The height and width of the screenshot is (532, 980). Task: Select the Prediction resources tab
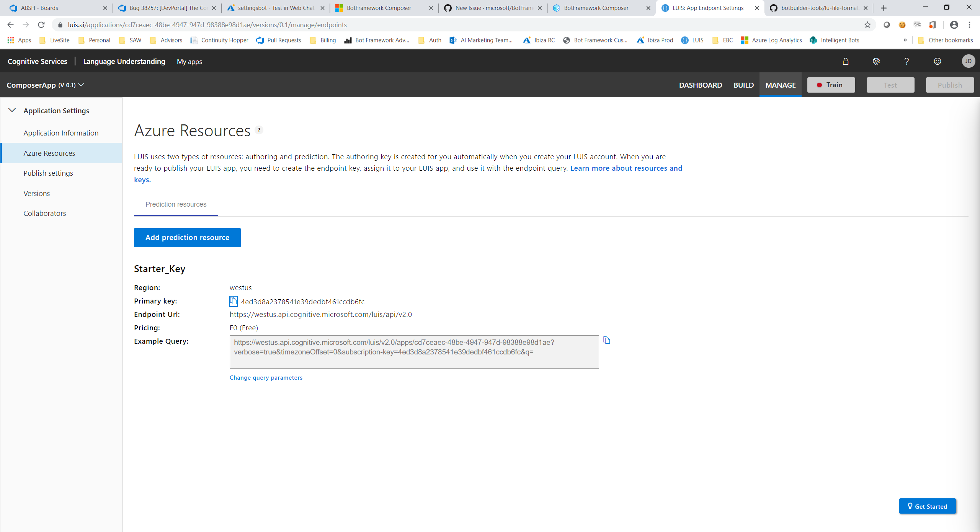[x=176, y=204]
